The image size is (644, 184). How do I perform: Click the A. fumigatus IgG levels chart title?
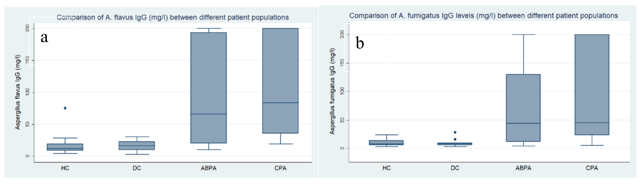pos(483,16)
